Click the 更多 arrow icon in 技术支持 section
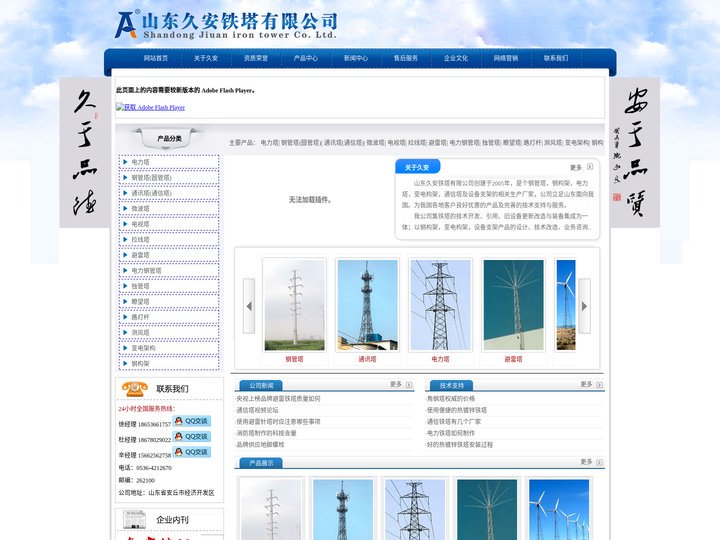This screenshot has height=540, width=720. point(599,385)
